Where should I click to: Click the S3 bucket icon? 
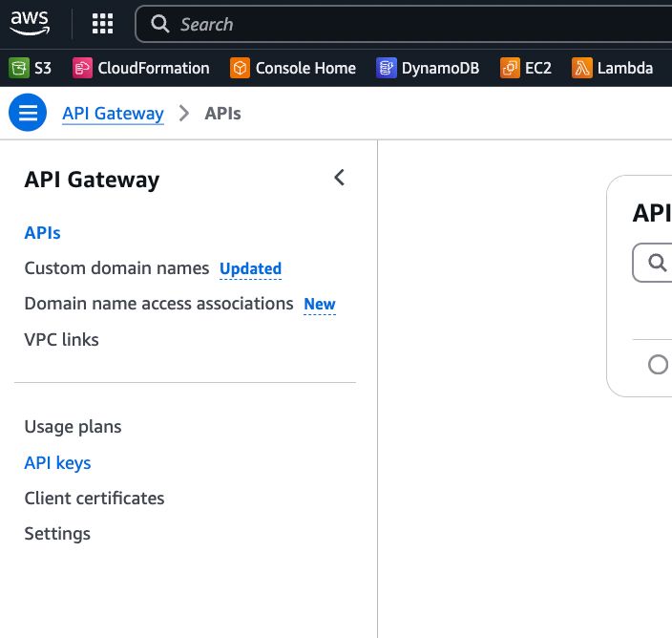point(19,68)
